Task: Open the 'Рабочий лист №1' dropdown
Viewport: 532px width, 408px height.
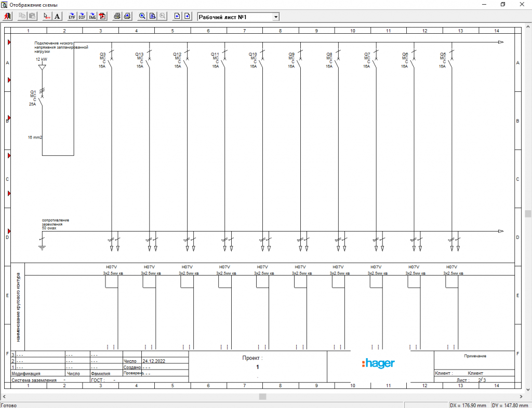Action: 276,17
